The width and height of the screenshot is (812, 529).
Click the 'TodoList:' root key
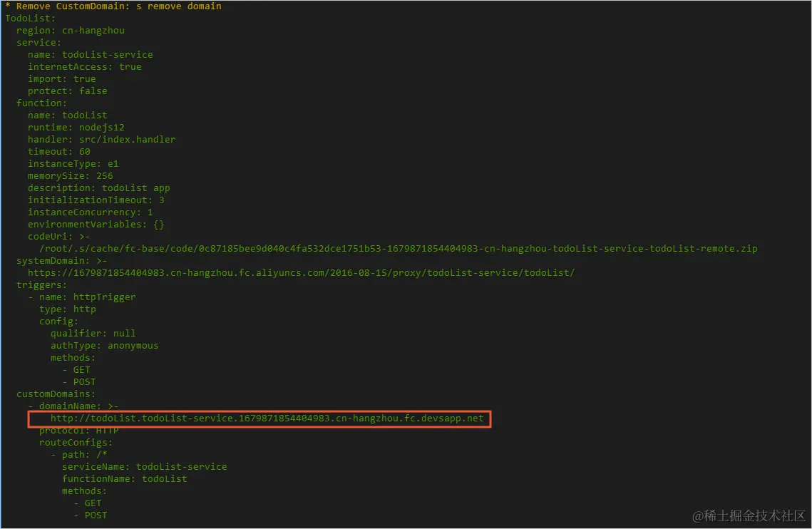click(30, 18)
